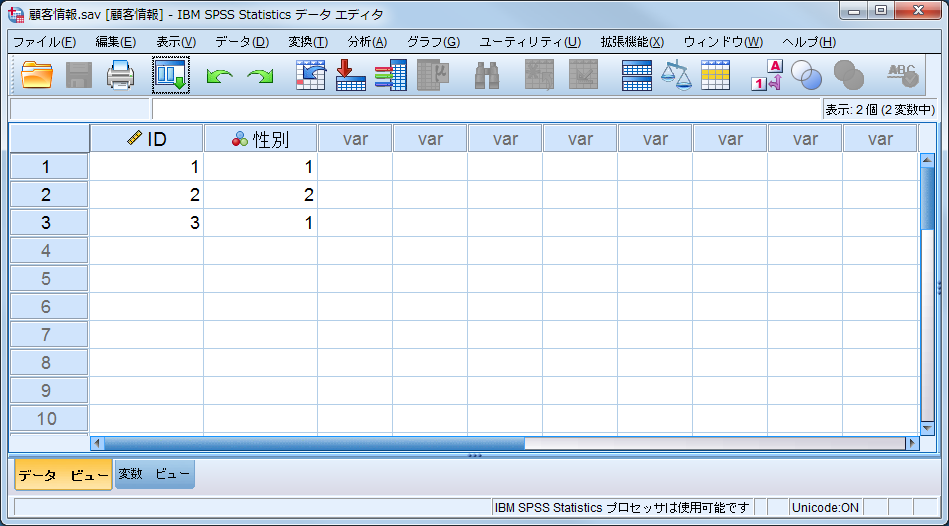
Task: Open the ユーティリティ(U) menu
Action: 530,42
